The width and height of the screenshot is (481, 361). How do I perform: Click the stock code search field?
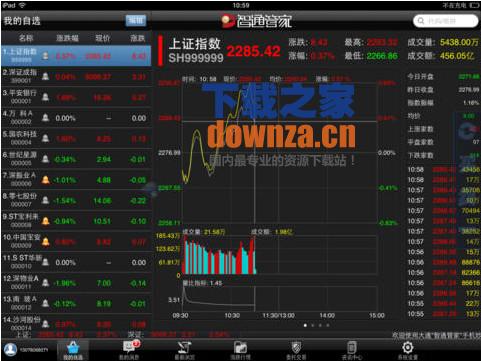pyautogui.click(x=446, y=21)
